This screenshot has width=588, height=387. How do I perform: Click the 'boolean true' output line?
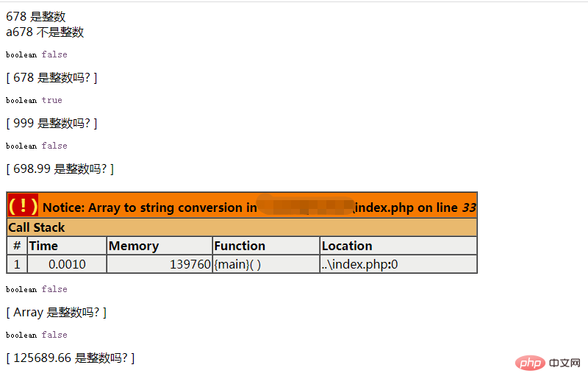click(x=34, y=100)
